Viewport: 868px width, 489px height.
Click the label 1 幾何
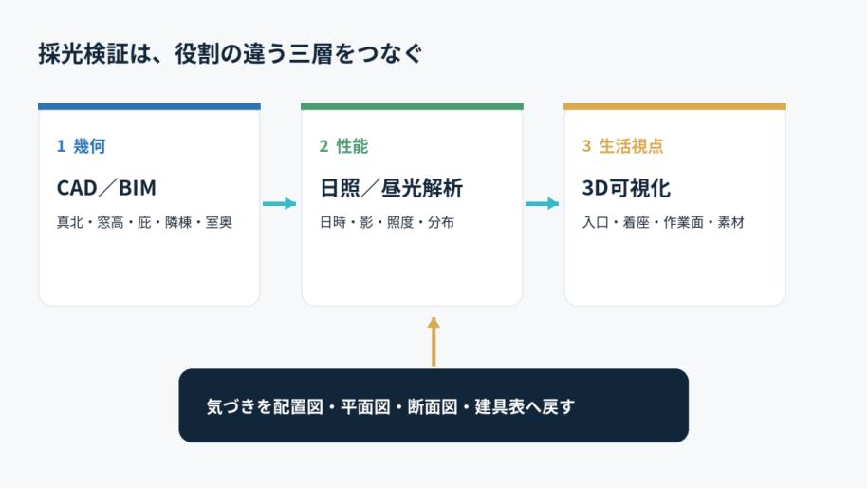[81, 146]
